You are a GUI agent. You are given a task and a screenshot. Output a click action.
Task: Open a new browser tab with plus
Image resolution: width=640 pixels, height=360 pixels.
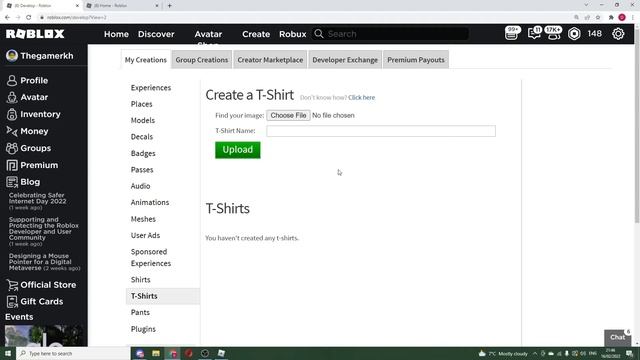click(169, 6)
